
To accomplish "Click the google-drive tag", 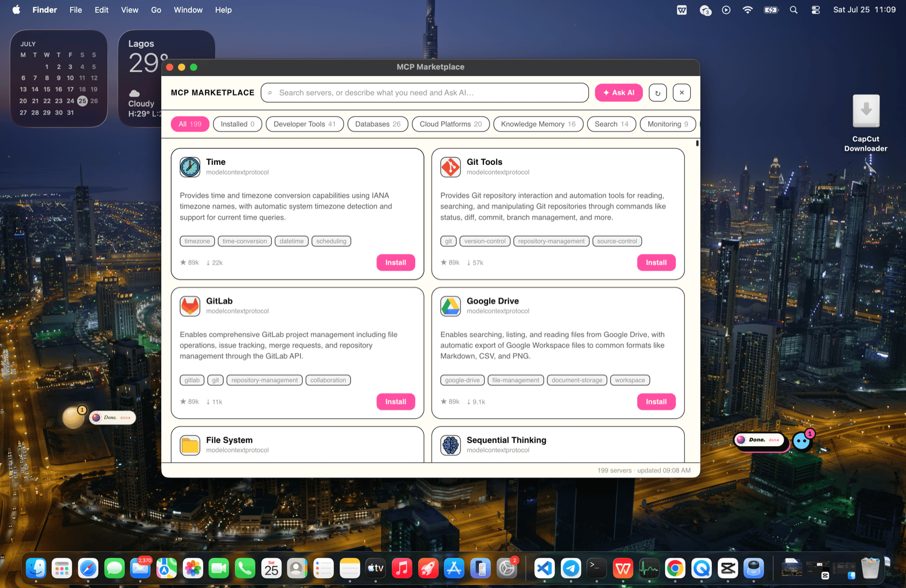I will click(x=462, y=380).
